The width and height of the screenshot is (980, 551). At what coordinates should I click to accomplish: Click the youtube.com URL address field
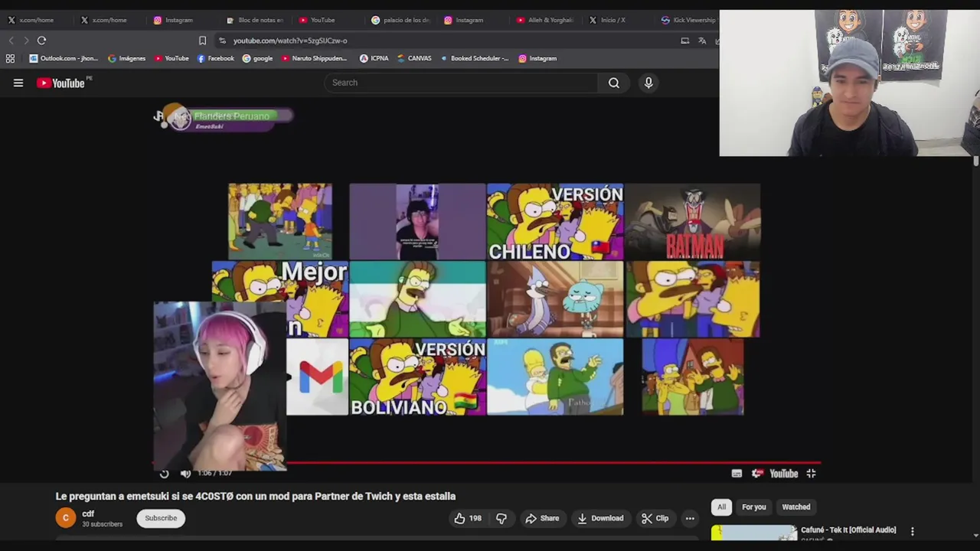click(x=290, y=41)
